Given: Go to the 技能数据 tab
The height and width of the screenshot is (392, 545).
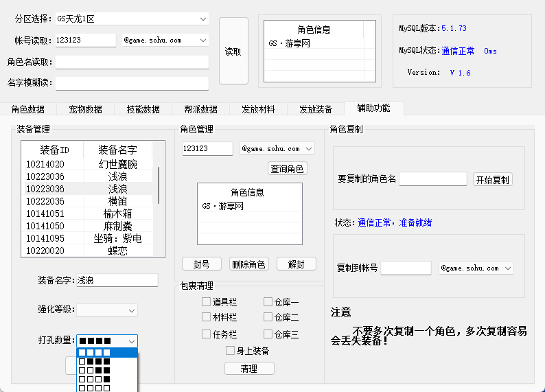Looking at the screenshot, I should click(x=143, y=109).
